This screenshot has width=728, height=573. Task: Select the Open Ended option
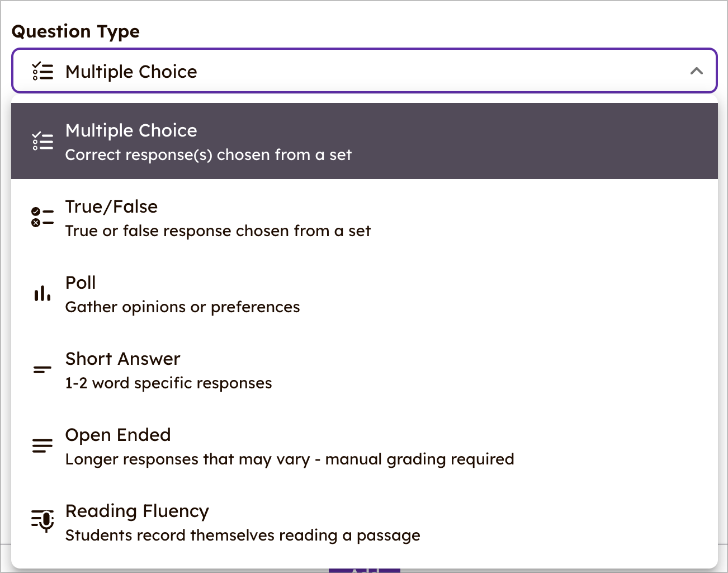tap(290, 446)
